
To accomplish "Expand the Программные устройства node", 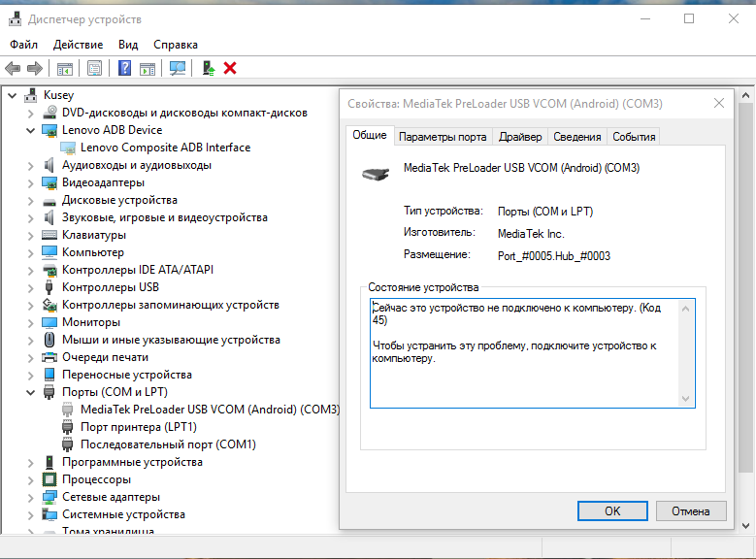I will click(x=30, y=463).
